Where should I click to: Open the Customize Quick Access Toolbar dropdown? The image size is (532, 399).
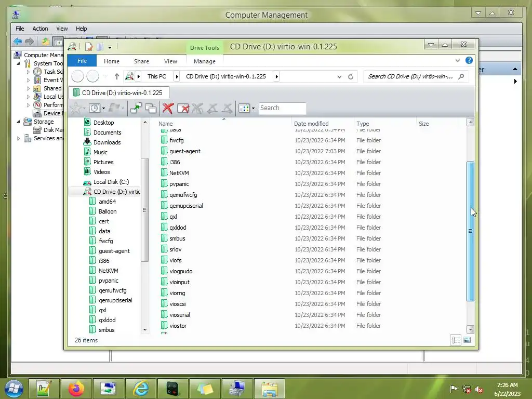[110, 47]
